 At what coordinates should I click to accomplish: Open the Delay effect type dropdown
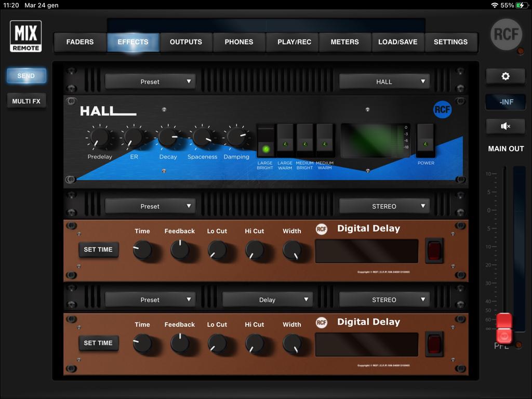coord(268,300)
